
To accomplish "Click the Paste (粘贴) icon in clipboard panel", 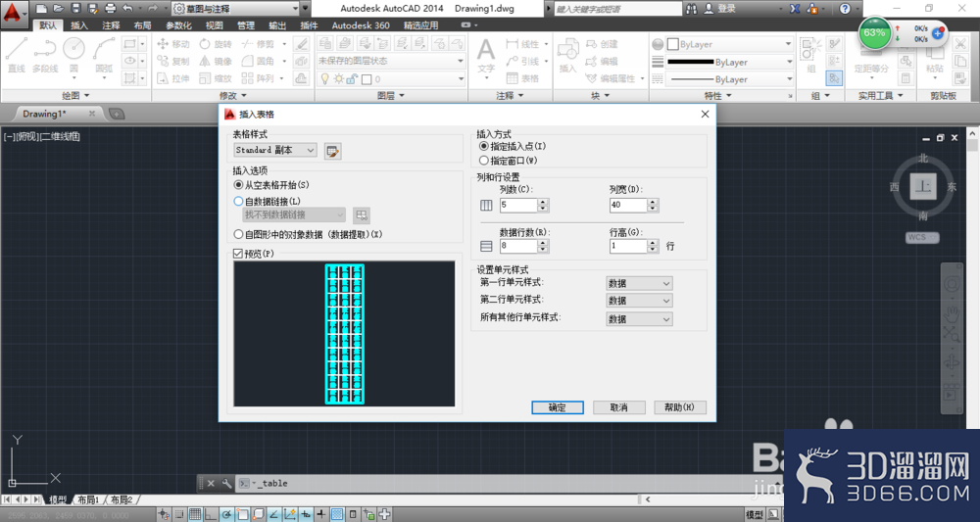I will point(934,55).
